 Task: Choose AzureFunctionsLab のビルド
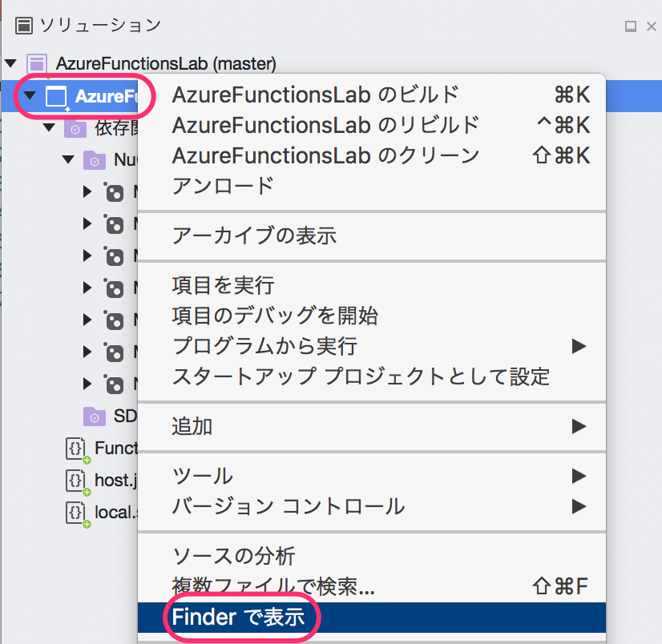coord(372,95)
